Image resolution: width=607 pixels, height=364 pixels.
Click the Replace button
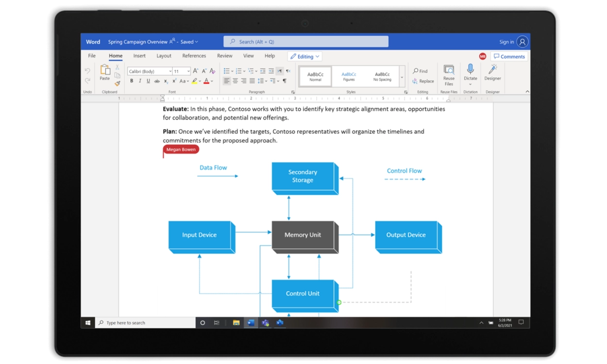(x=423, y=81)
